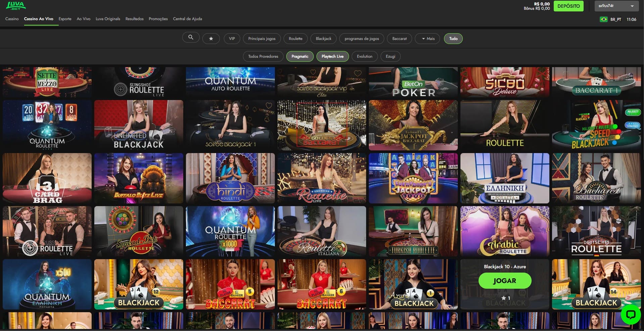Open the Sette e Mezzo Live game
644x331 pixels.
(x=47, y=82)
